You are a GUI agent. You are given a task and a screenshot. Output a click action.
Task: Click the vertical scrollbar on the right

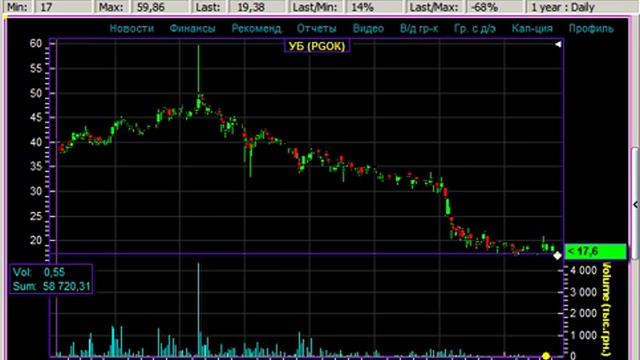(x=635, y=203)
